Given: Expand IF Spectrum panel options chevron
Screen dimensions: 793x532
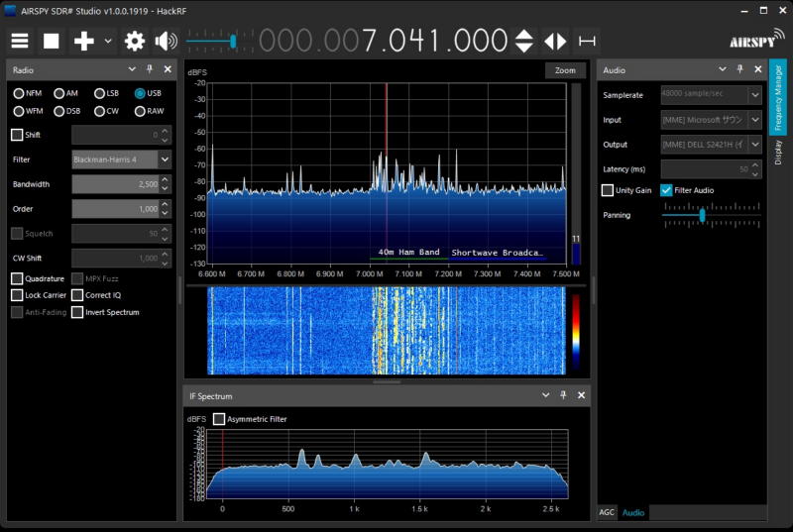Looking at the screenshot, I should (546, 395).
